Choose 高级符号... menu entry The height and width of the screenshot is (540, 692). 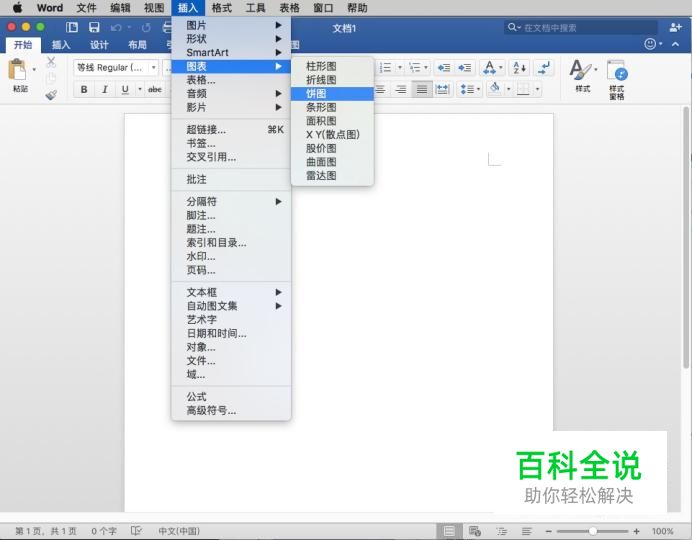tap(231, 410)
